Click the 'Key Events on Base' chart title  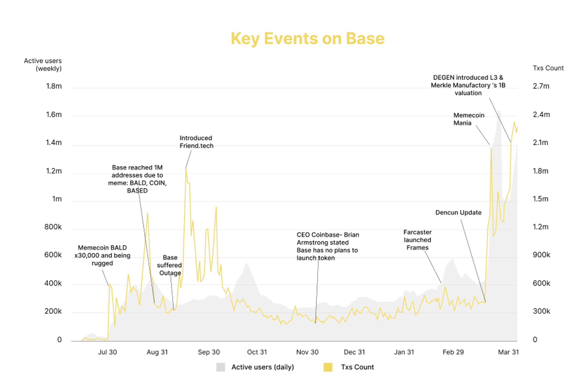pyautogui.click(x=307, y=39)
